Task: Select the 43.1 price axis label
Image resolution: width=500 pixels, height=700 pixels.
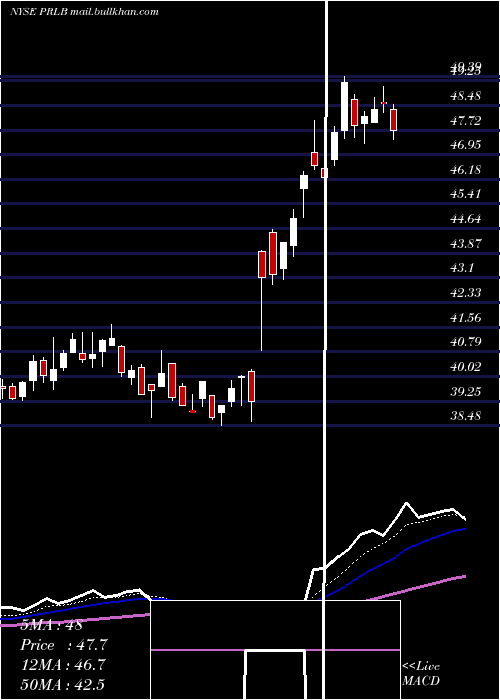Action: coord(462,268)
